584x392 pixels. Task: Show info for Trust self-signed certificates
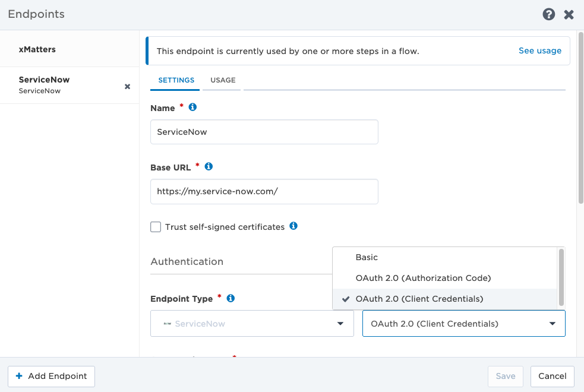coord(293,226)
